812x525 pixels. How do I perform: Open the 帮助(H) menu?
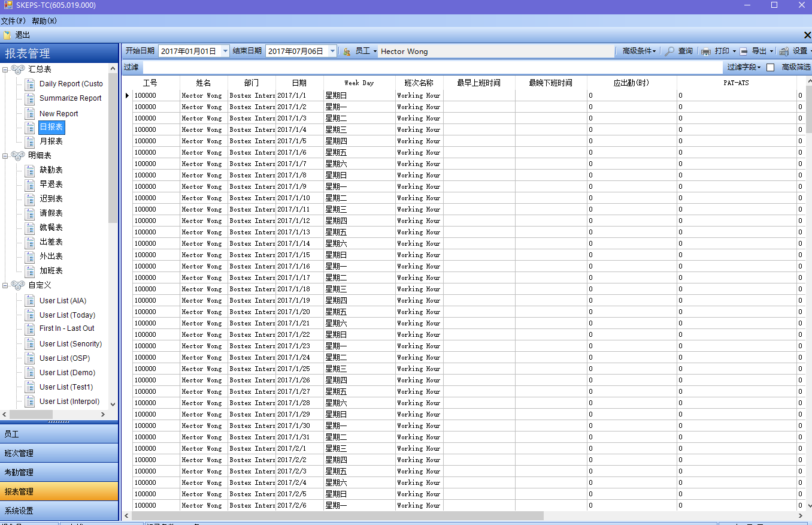point(44,21)
